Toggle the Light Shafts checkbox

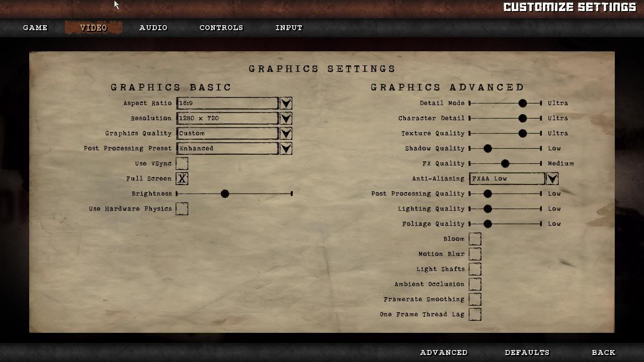point(474,269)
